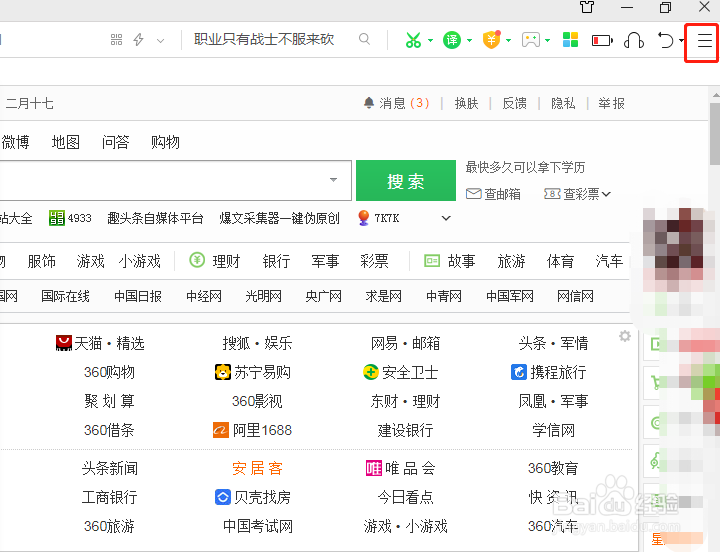Click the game controller icon
This screenshot has width=720, height=552.
click(x=531, y=40)
